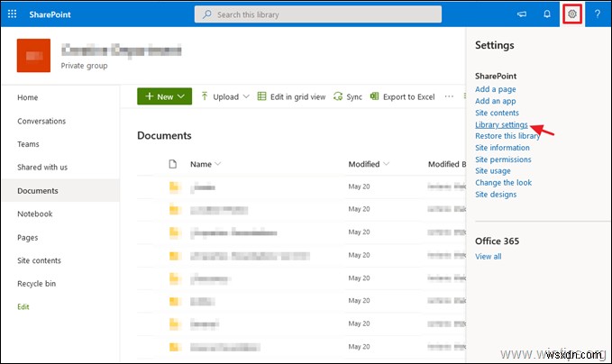
Task: Open Site permissions link
Action: tap(503, 159)
